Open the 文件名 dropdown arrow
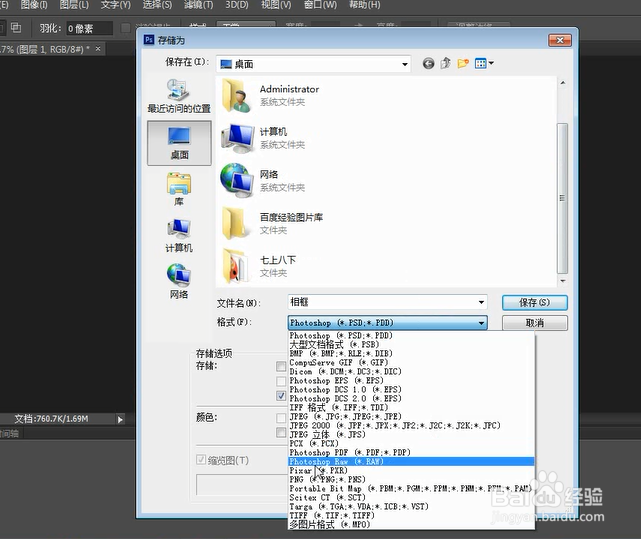641x539 pixels. (x=481, y=303)
